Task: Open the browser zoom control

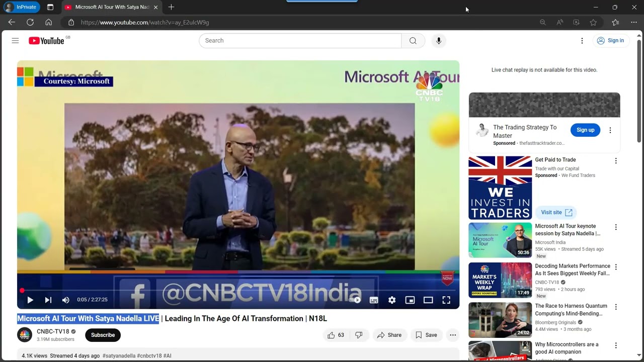Action: coord(542,22)
